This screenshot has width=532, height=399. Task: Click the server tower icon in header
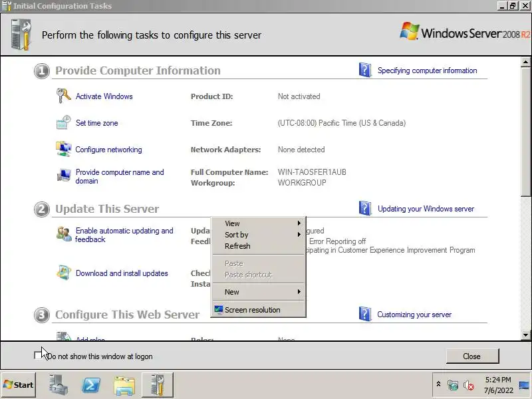point(21,35)
